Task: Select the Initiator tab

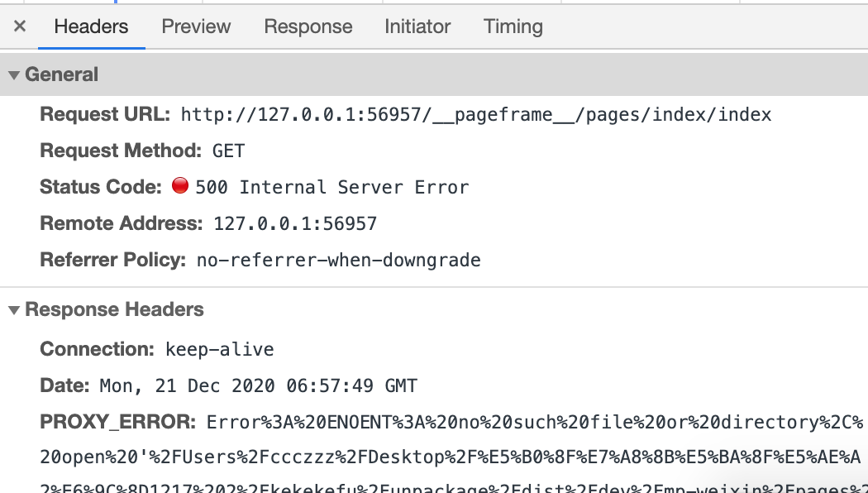Action: 417,26
